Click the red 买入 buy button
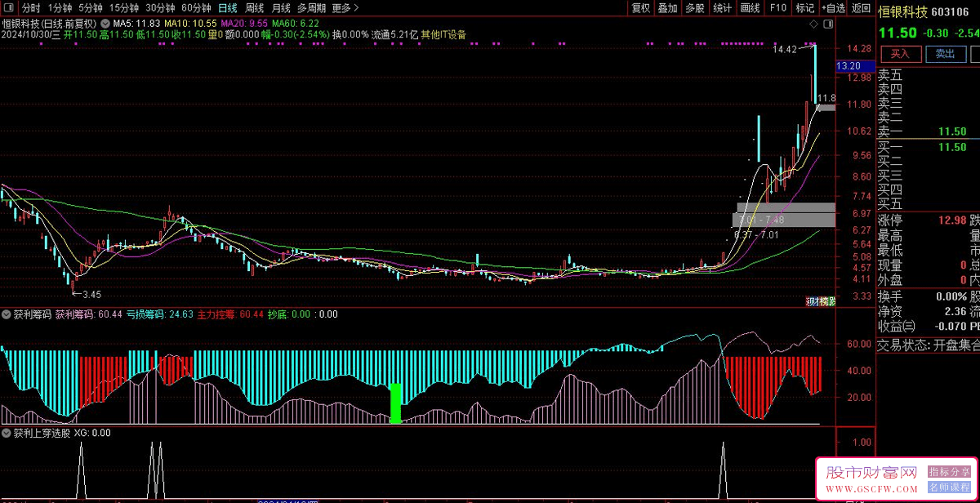Screen dimensions: 980x503 coord(900,54)
